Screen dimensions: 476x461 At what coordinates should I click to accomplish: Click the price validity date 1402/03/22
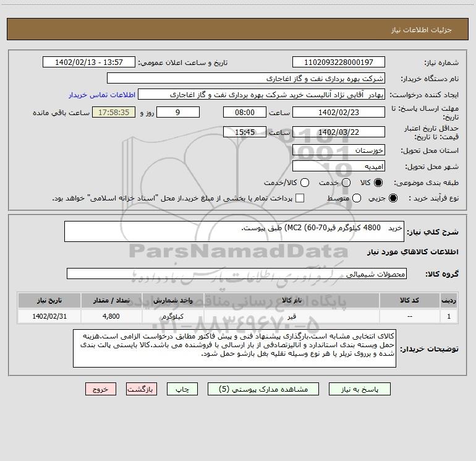339,132
